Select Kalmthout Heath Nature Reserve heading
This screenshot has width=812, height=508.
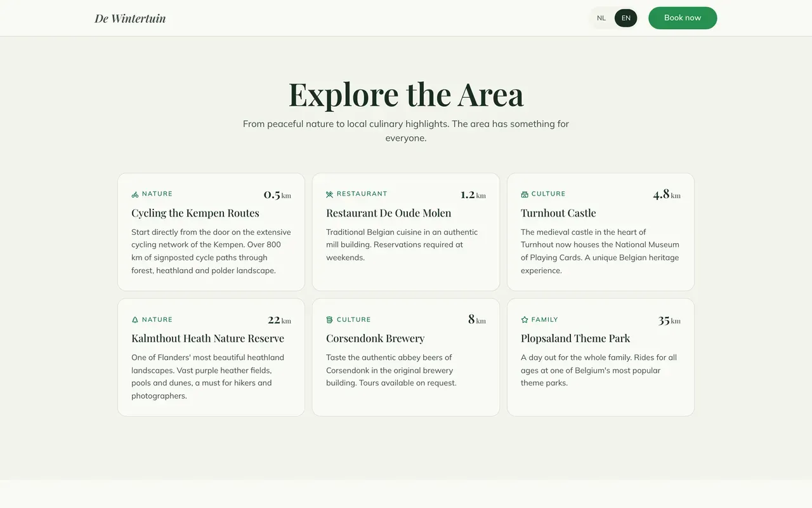[207, 338]
